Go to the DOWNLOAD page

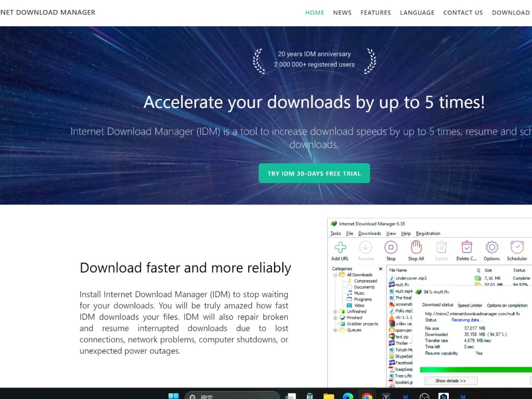tap(511, 13)
